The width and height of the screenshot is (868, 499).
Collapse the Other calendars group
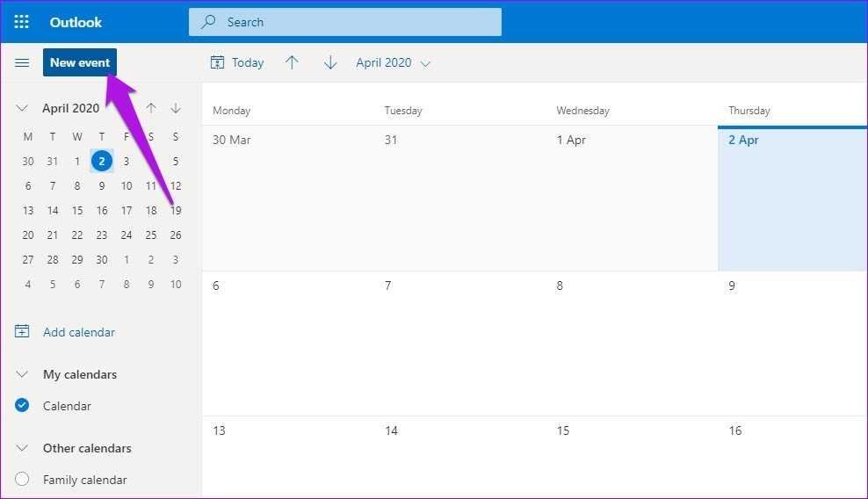coord(23,448)
